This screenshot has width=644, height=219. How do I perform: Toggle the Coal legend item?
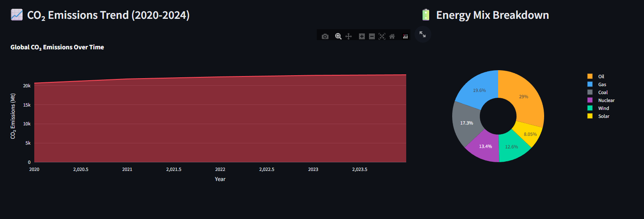tap(603, 92)
